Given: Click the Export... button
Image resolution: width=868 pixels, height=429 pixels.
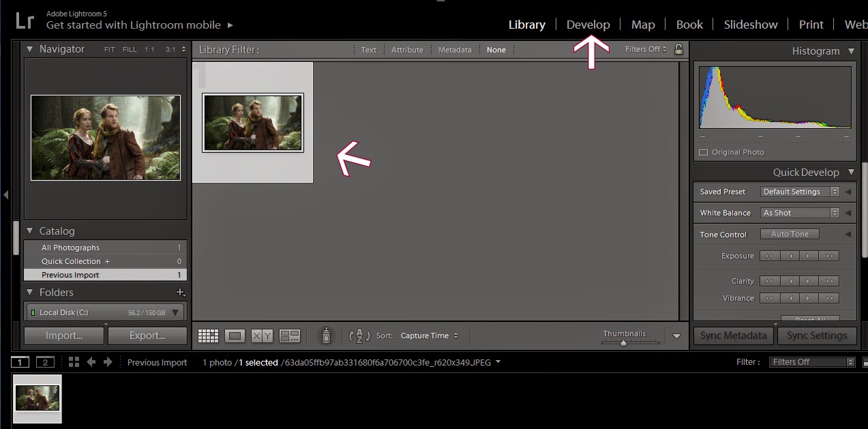Looking at the screenshot, I should [147, 336].
